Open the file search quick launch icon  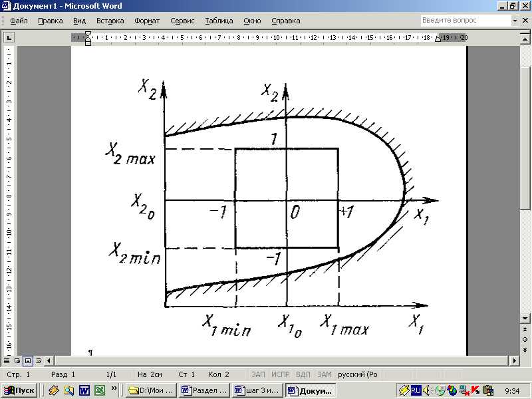(69, 390)
